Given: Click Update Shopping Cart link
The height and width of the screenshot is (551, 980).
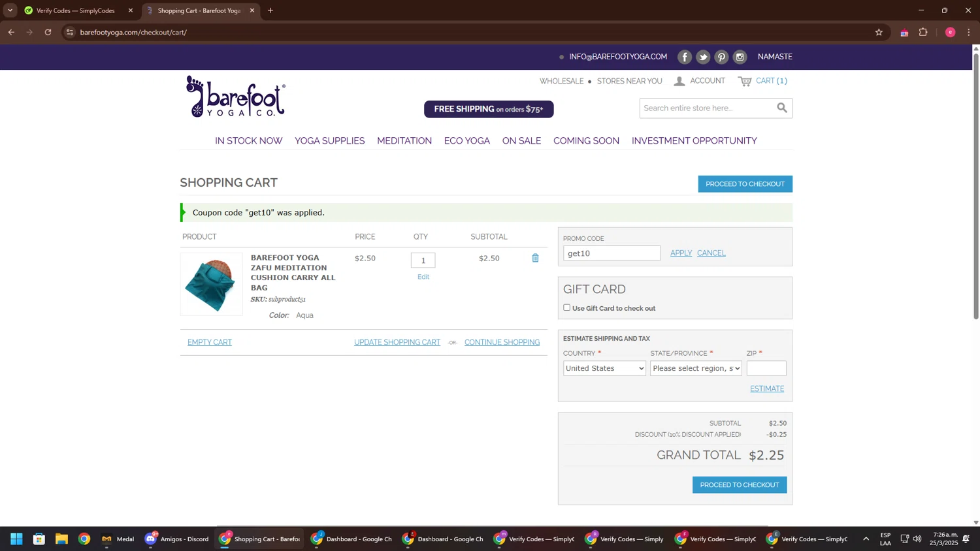Looking at the screenshot, I should click(x=397, y=342).
